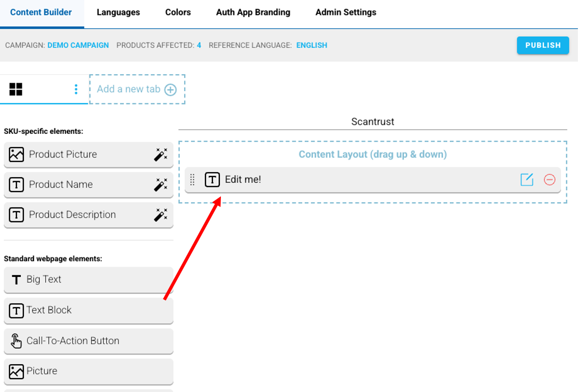Click the edit pencil icon on Edit me!

(x=527, y=180)
